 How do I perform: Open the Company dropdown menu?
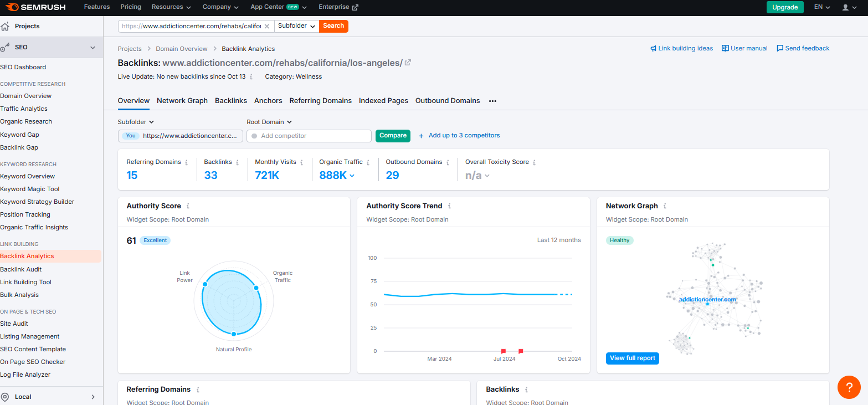[x=220, y=7]
